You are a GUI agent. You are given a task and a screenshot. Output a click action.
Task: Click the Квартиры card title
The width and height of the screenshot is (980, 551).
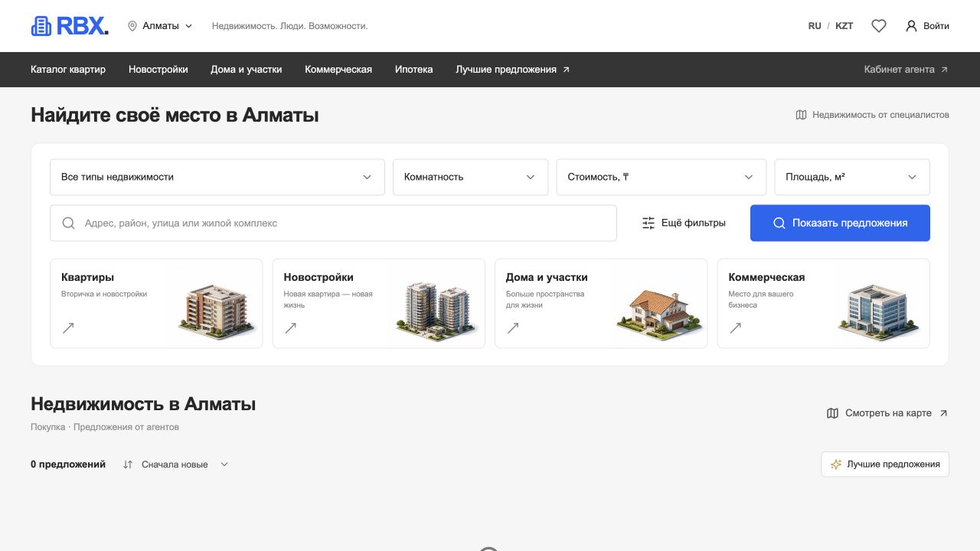pos(87,277)
